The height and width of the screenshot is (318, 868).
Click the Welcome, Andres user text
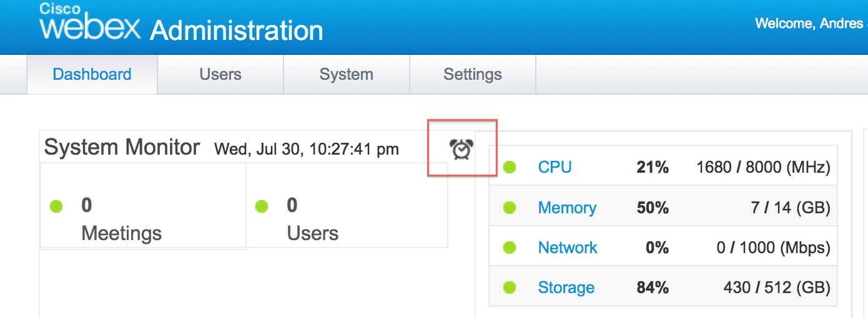click(810, 24)
